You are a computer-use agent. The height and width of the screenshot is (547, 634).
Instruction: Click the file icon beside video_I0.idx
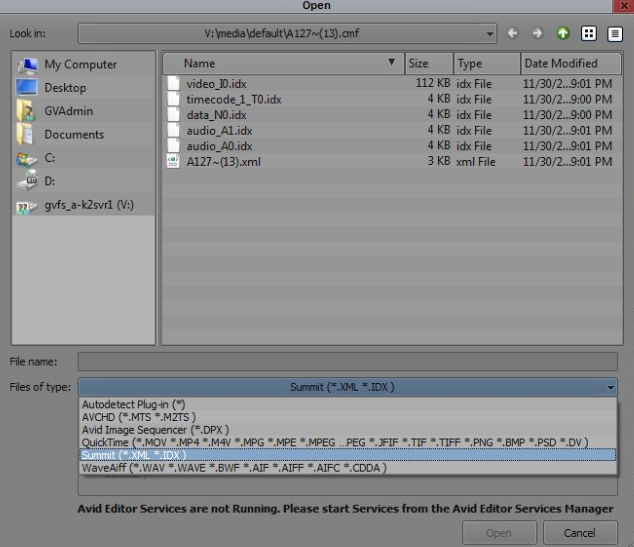(173, 83)
